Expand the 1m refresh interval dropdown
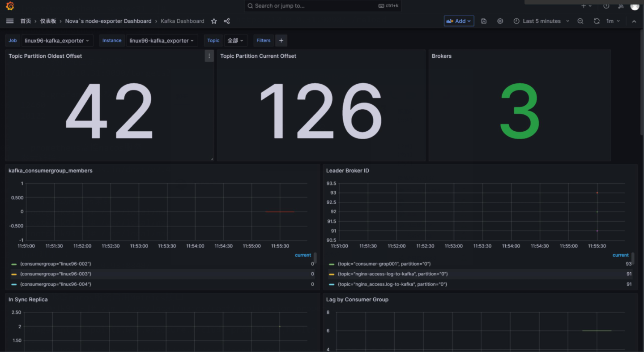Screen dimensions: 644x352 click(613, 21)
